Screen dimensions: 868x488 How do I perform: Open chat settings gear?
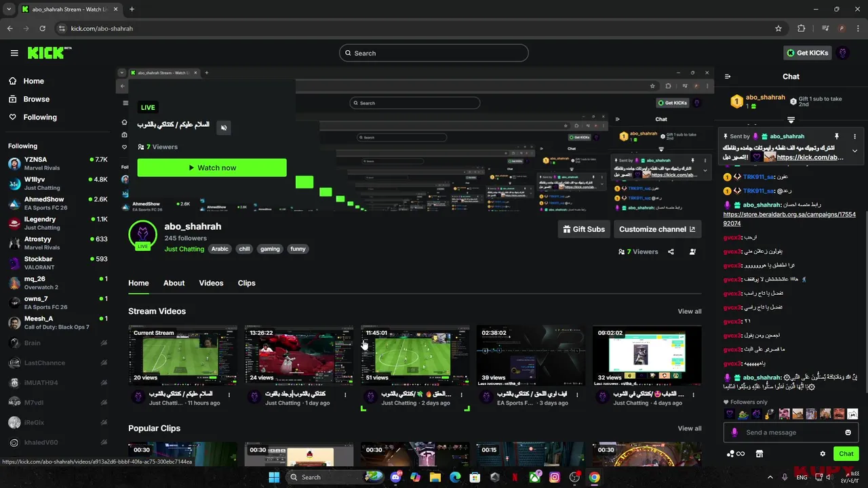click(823, 453)
